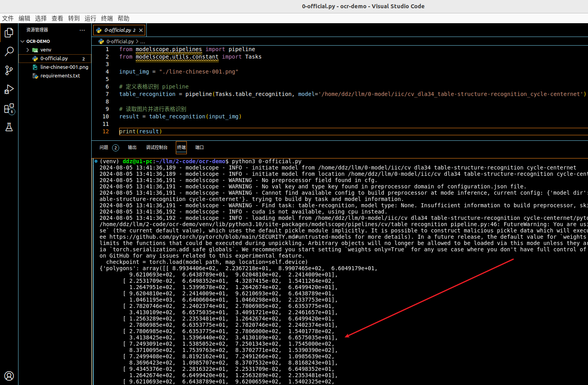Click the print(result) code line
Image resolution: width=588 pixels, height=385 pixels.
click(x=141, y=131)
